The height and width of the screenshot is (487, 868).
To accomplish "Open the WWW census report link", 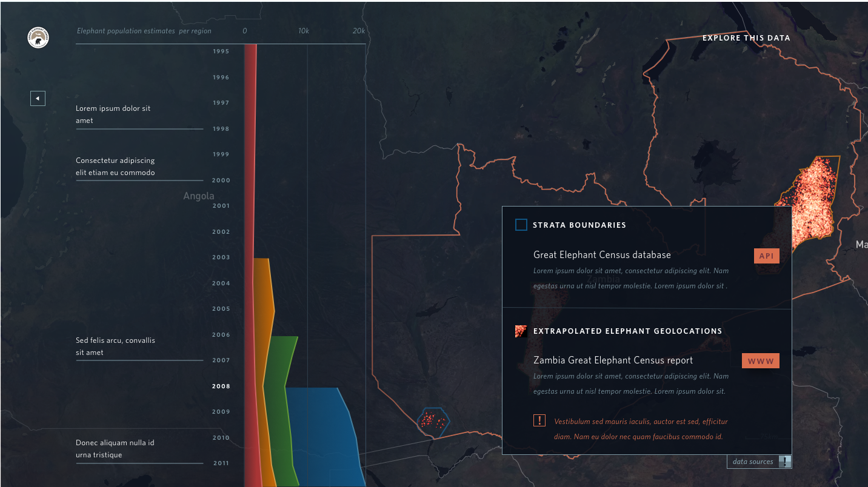I will point(760,361).
